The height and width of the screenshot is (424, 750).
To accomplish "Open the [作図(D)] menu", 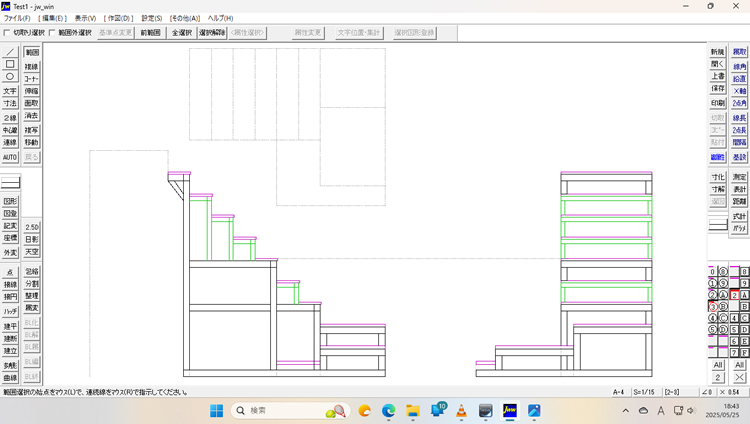I will tap(119, 18).
